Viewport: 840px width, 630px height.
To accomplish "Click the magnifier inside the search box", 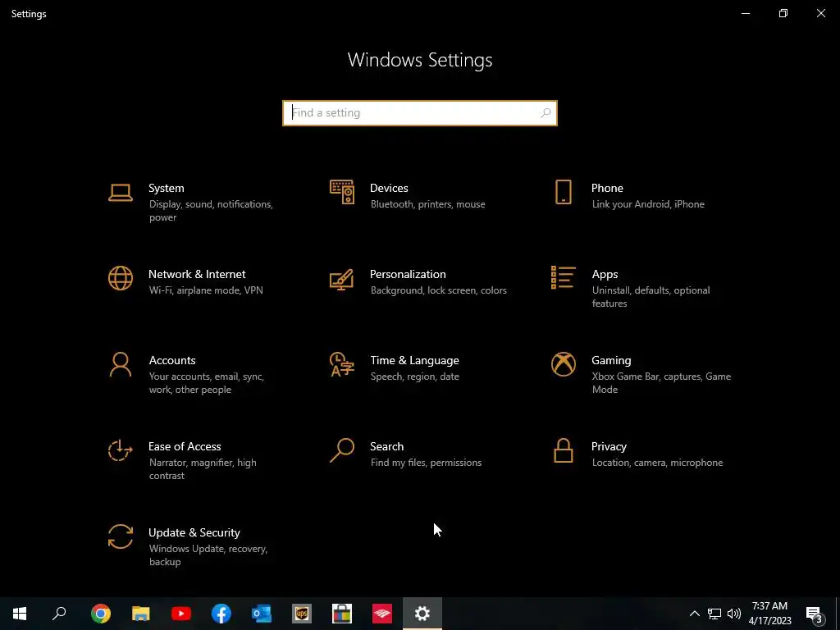I will pos(546,113).
